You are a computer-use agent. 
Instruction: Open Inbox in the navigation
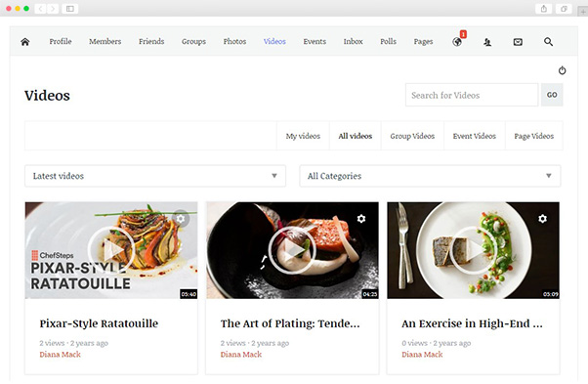354,42
